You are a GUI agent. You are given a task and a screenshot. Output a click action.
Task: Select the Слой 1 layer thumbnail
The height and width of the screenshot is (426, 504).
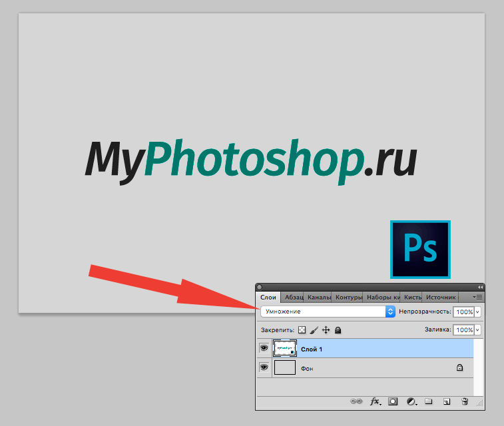285,348
